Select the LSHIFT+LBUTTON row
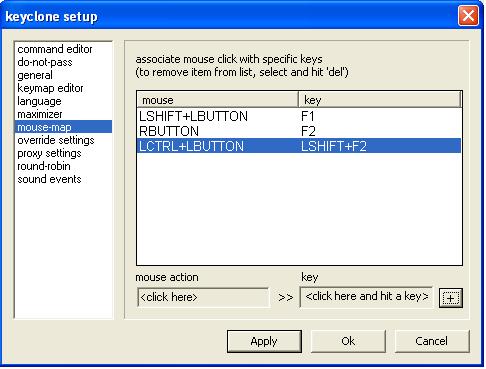 click(299, 116)
